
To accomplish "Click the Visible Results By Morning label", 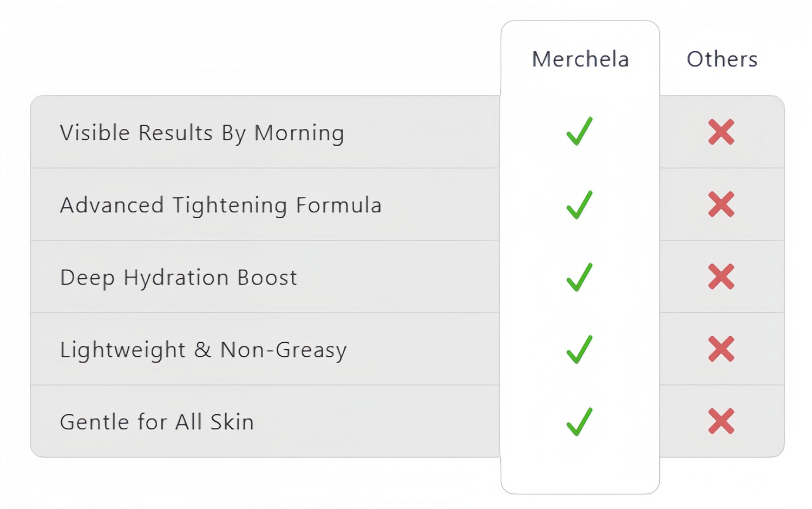I will (202, 133).
